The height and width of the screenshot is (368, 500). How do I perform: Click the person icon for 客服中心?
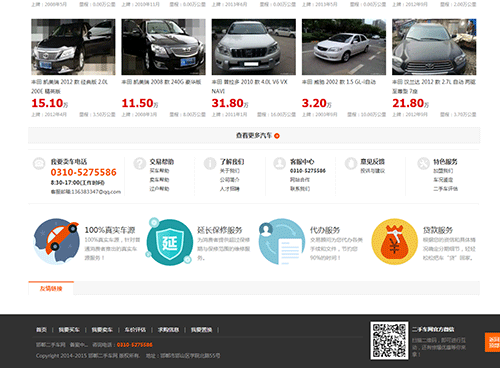[x=279, y=164]
